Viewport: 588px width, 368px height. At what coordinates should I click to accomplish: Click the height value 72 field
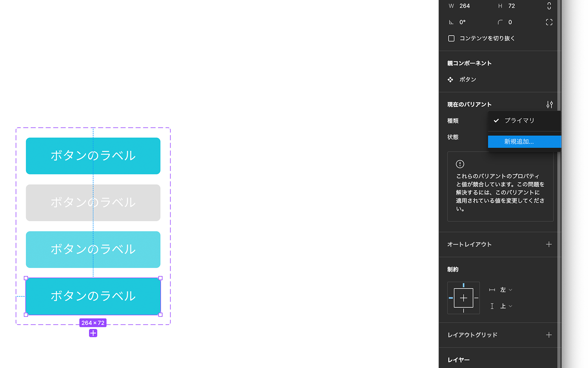pyautogui.click(x=512, y=6)
